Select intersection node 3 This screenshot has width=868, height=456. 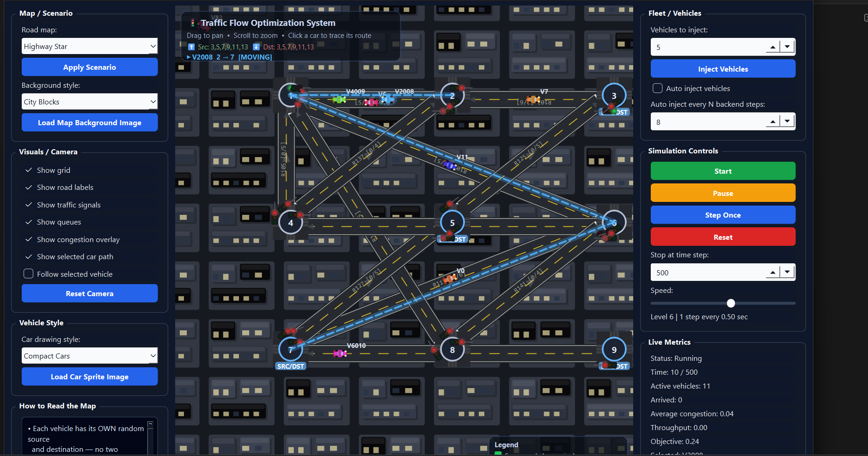coord(614,96)
